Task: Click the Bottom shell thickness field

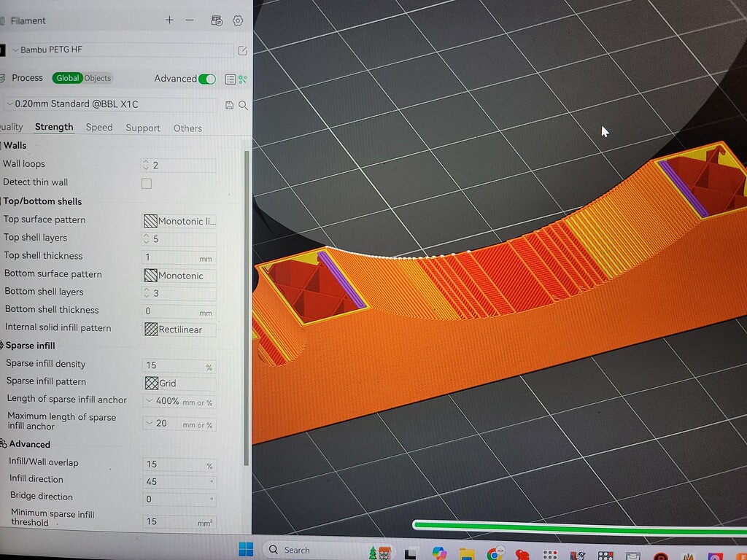Action: tap(179, 311)
